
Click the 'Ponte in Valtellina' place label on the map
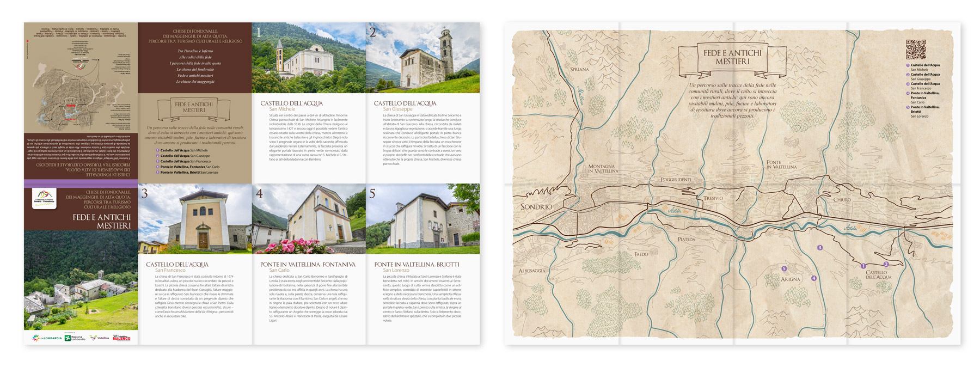(x=781, y=164)
